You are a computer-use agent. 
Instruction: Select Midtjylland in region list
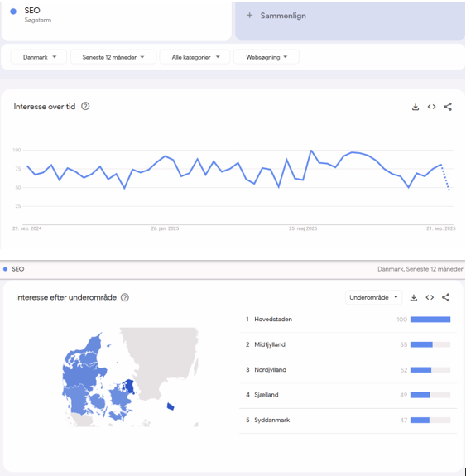[348, 344]
